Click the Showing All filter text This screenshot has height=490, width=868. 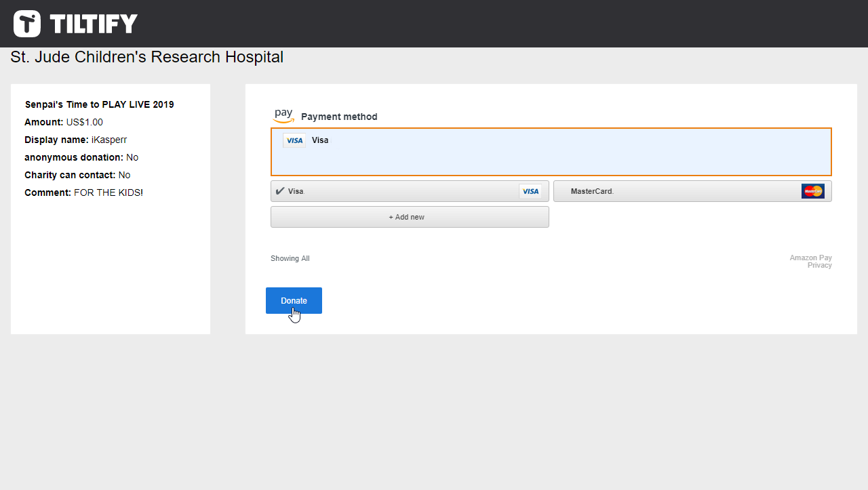point(290,259)
